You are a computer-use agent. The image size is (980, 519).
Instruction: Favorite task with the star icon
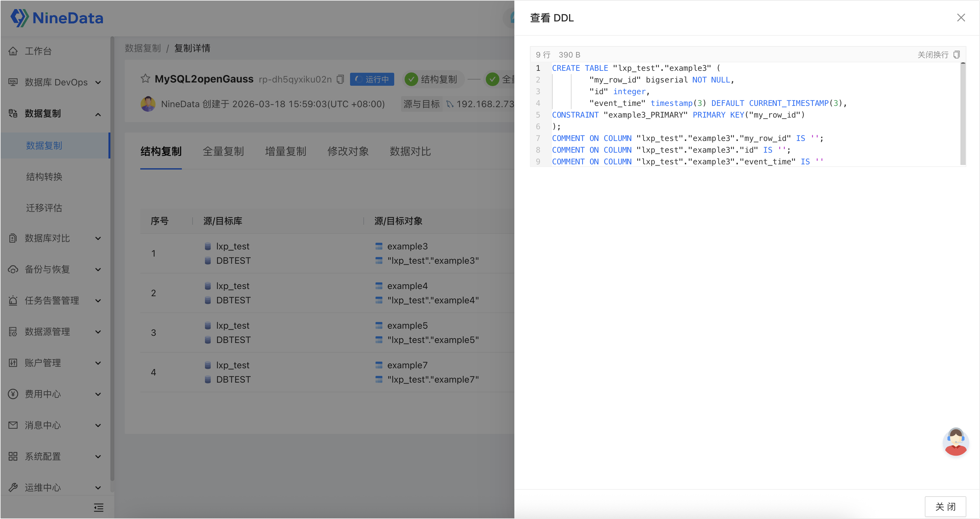pos(145,79)
